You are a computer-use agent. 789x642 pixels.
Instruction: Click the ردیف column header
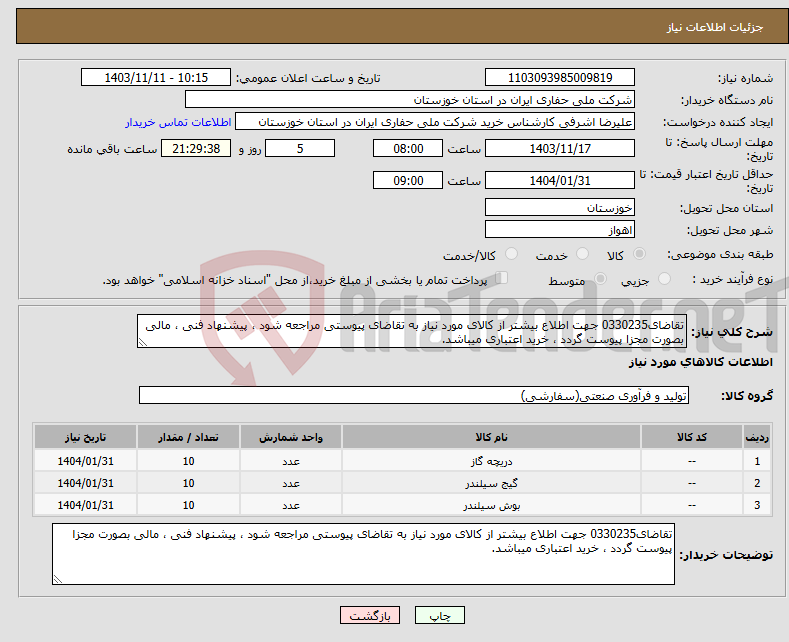[757, 437]
